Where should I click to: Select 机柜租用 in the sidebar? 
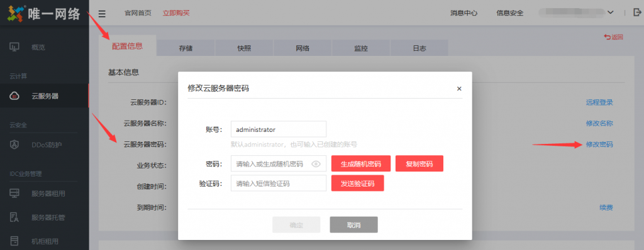[x=45, y=241]
